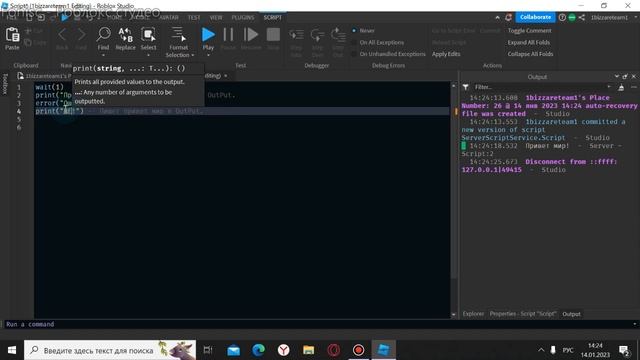Open the Output panel dropdown chevron

coord(616,76)
